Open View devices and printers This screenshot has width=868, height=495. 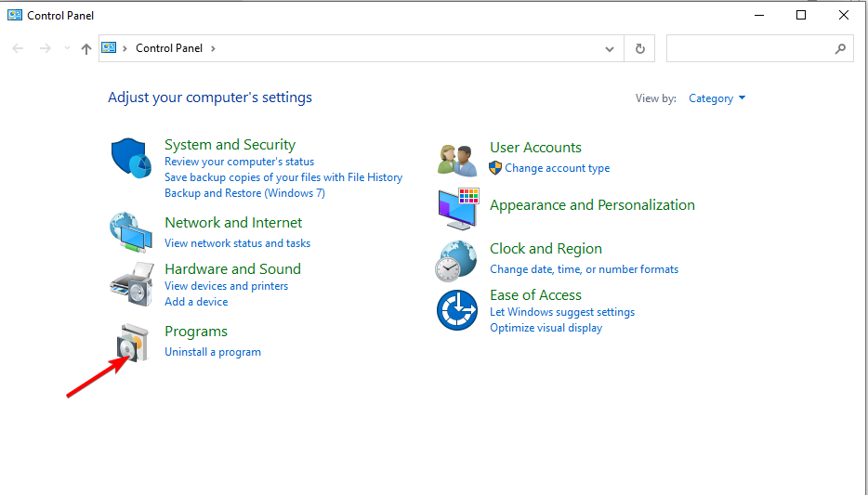(227, 286)
